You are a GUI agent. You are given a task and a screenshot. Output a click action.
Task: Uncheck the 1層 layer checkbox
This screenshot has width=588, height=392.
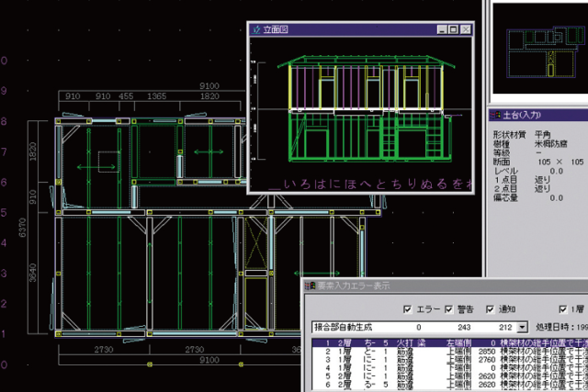click(564, 308)
